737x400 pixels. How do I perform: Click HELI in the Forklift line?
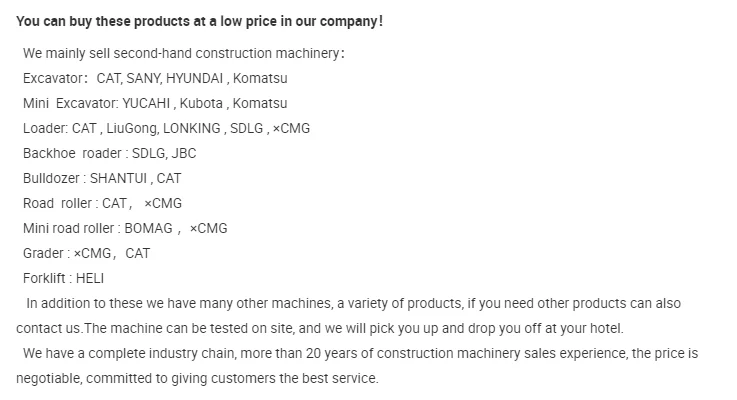click(90, 278)
